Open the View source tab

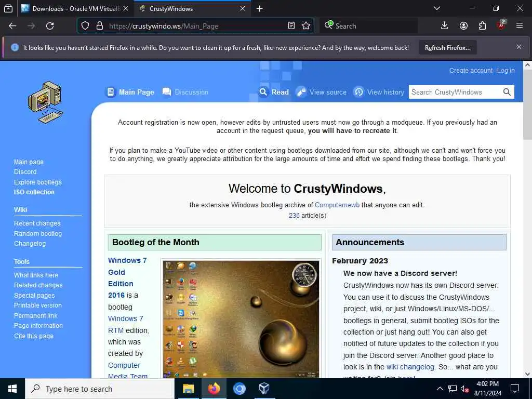321,92
